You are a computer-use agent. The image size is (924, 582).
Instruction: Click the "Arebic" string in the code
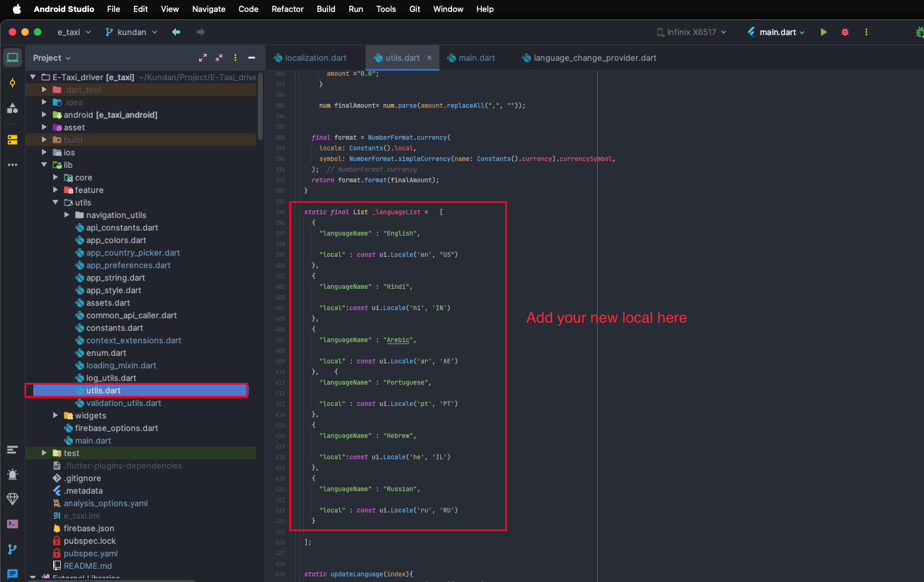pos(398,340)
